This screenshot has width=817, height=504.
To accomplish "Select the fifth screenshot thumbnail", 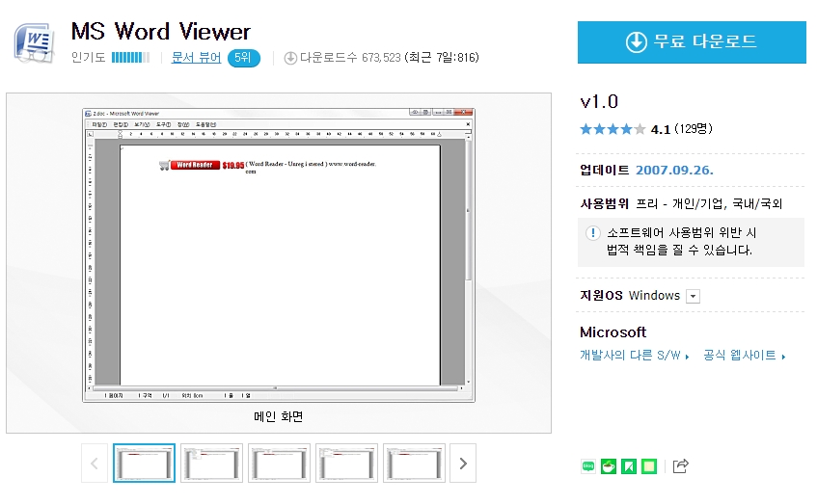I will click(414, 463).
